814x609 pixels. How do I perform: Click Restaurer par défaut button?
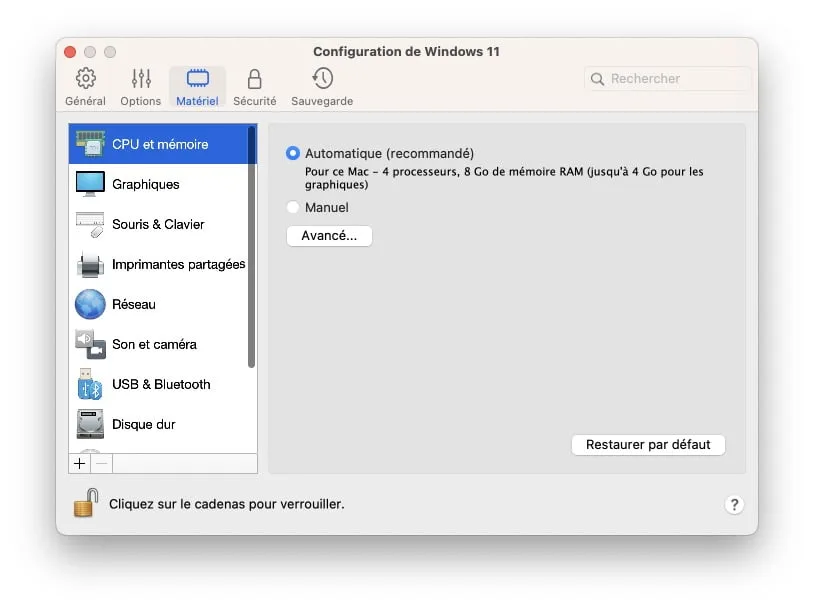(x=648, y=445)
